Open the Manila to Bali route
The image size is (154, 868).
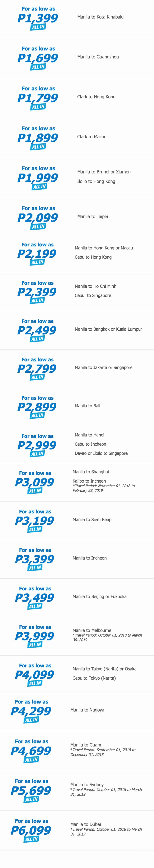87,406
